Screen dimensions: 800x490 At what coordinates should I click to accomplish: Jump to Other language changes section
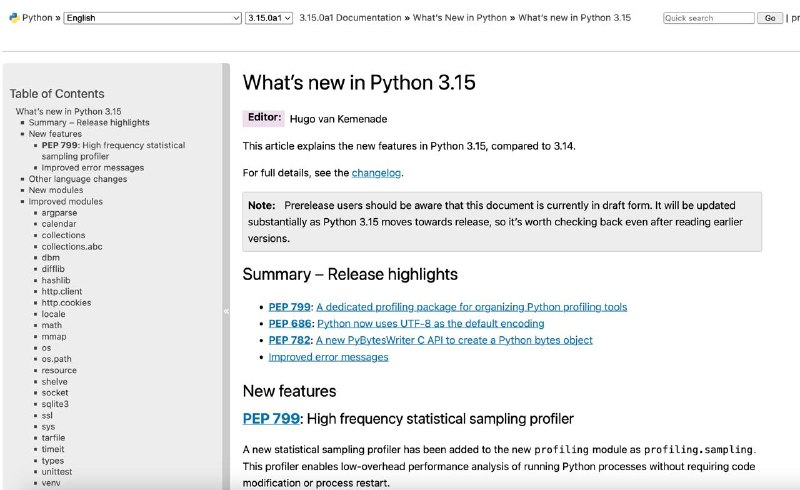(78, 179)
